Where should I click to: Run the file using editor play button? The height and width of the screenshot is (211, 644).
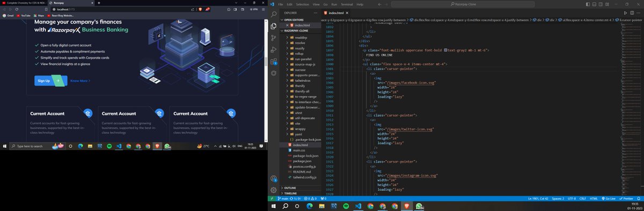625,12
